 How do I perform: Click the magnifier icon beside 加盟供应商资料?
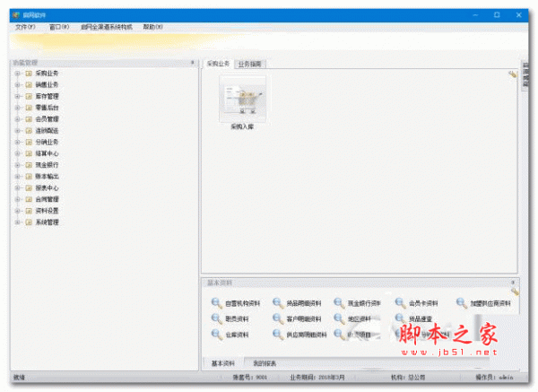(x=462, y=303)
